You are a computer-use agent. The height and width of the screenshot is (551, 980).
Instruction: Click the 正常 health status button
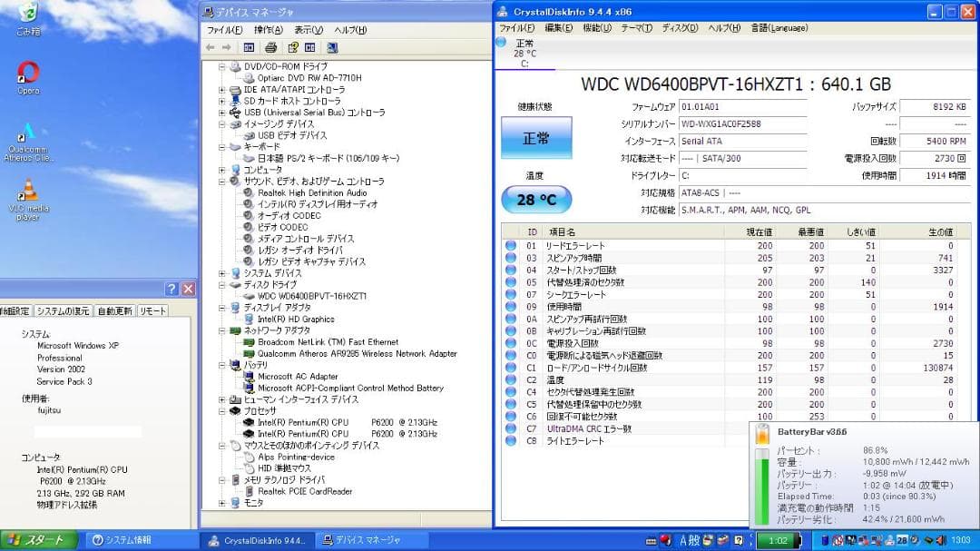coord(536,138)
